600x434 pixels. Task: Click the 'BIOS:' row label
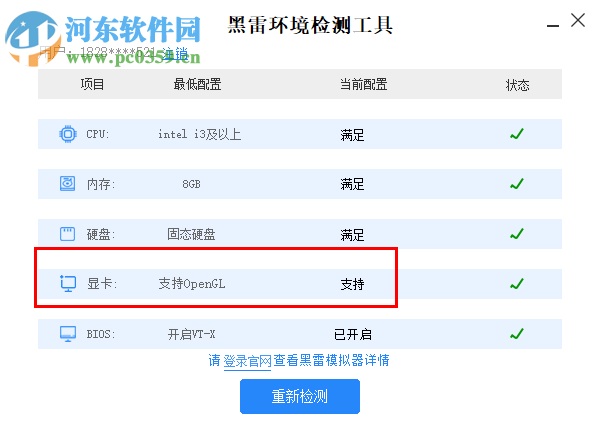pyautogui.click(x=101, y=334)
